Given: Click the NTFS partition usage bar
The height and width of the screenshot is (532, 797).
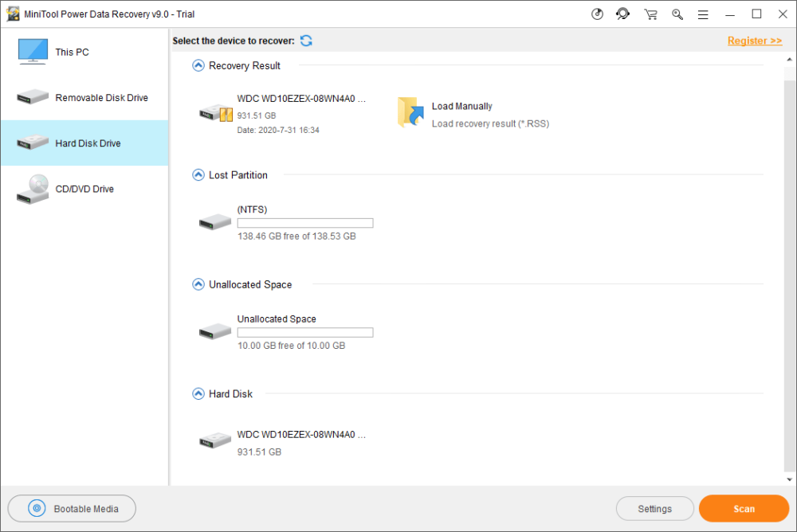Looking at the screenshot, I should click(305, 223).
